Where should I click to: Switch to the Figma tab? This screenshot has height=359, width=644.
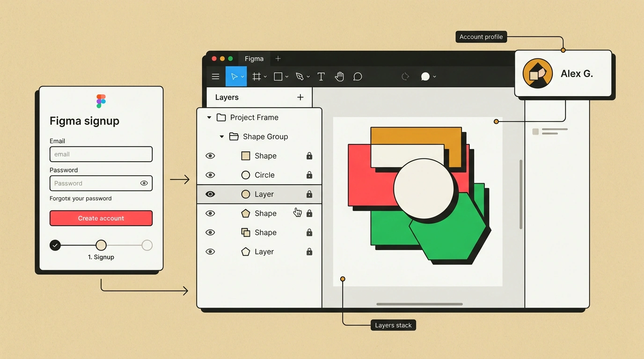254,58
